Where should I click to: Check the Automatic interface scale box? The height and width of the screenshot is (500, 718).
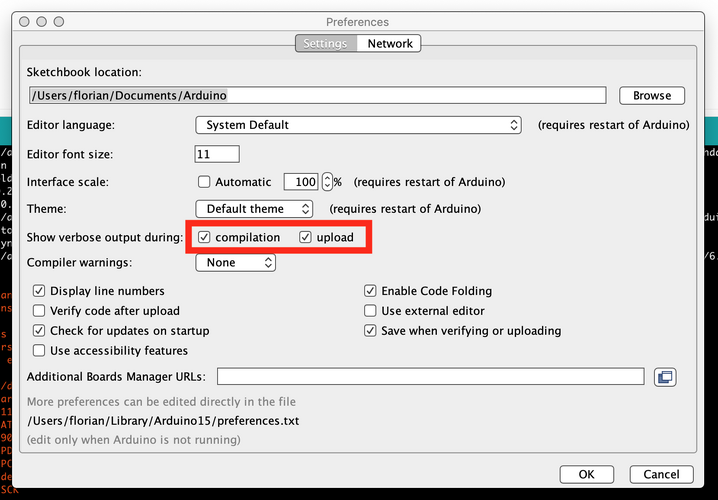click(x=204, y=182)
